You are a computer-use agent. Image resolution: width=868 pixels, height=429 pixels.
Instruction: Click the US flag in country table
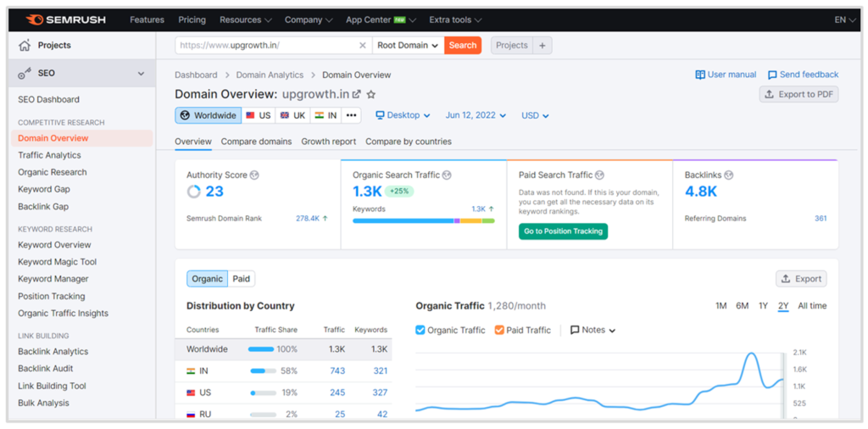[x=191, y=393]
